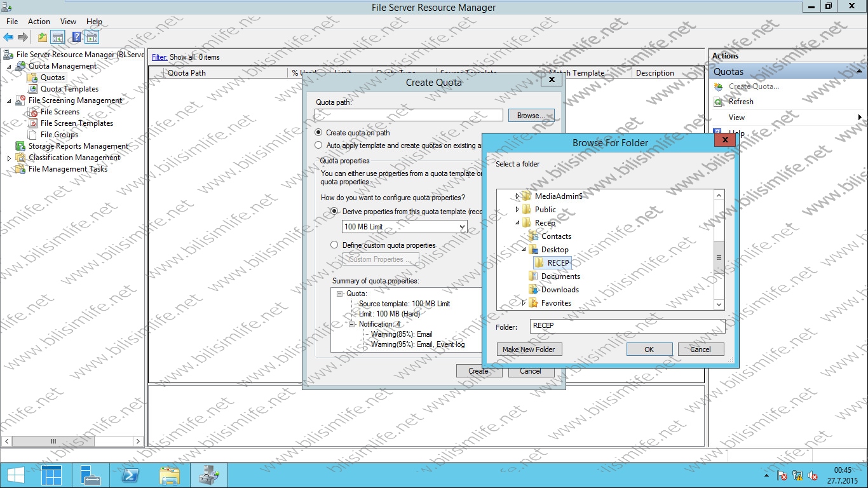Click the Action Center flag tray icon
The width and height of the screenshot is (868, 488).
[782, 475]
